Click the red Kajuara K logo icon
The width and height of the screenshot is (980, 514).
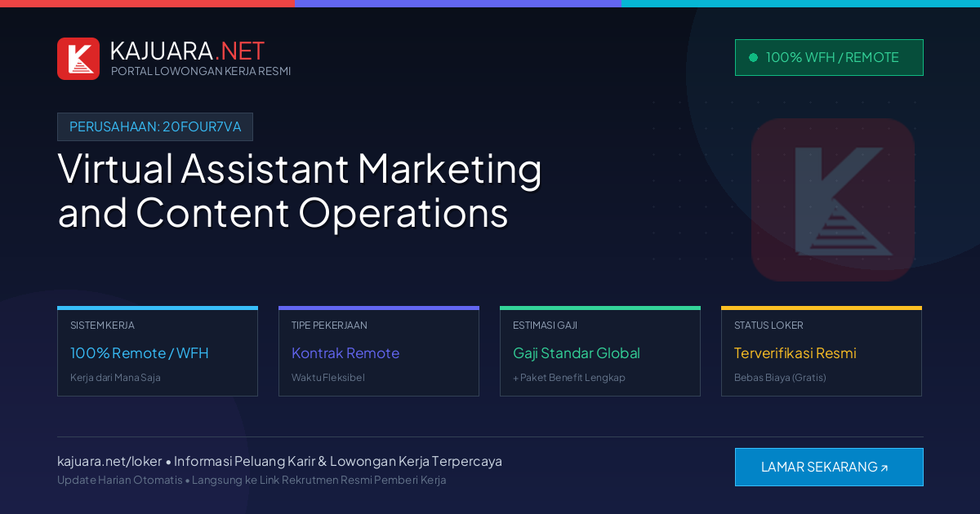coord(78,59)
